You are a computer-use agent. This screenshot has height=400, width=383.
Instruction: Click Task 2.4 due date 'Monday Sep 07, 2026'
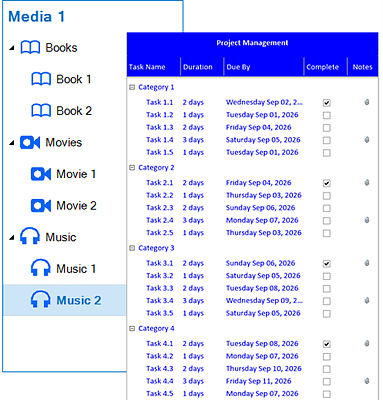pos(262,220)
